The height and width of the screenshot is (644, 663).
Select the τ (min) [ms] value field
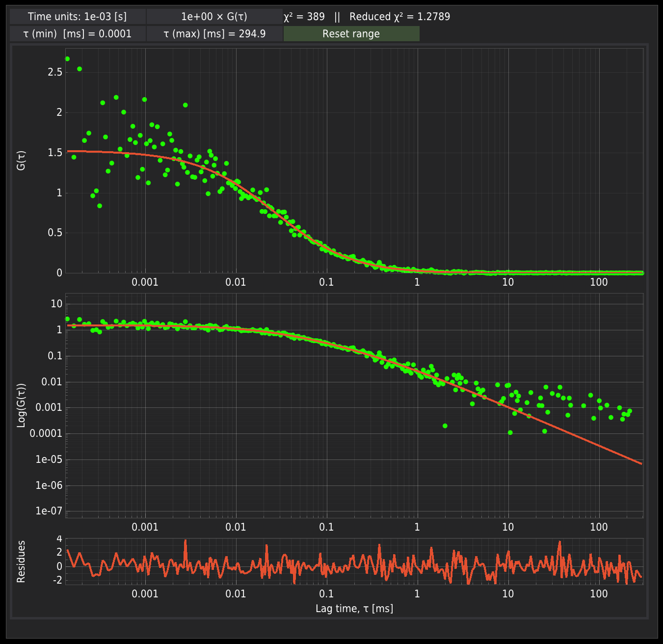tap(78, 34)
